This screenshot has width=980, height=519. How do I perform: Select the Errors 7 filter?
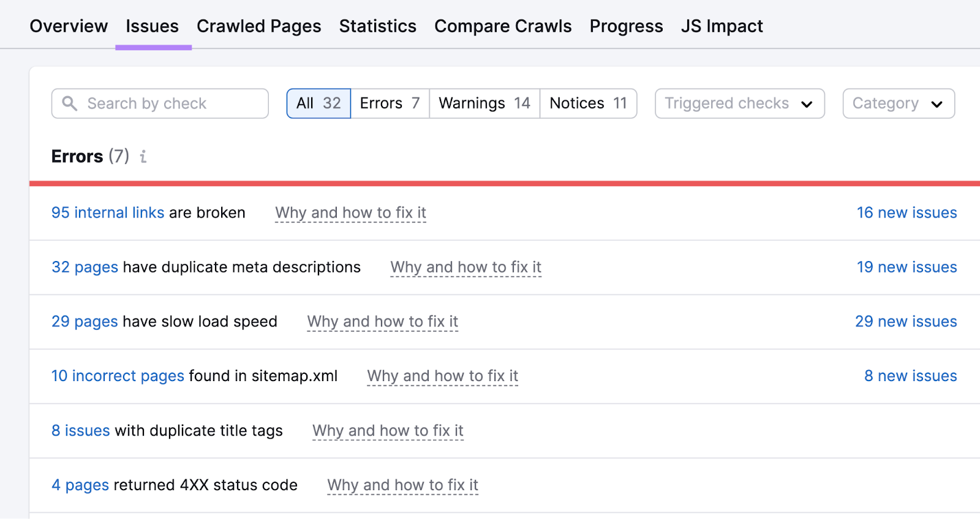pyautogui.click(x=390, y=103)
